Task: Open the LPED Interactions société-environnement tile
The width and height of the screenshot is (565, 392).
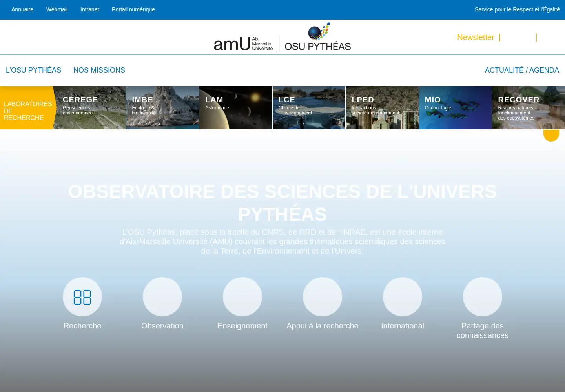Action: (382, 108)
